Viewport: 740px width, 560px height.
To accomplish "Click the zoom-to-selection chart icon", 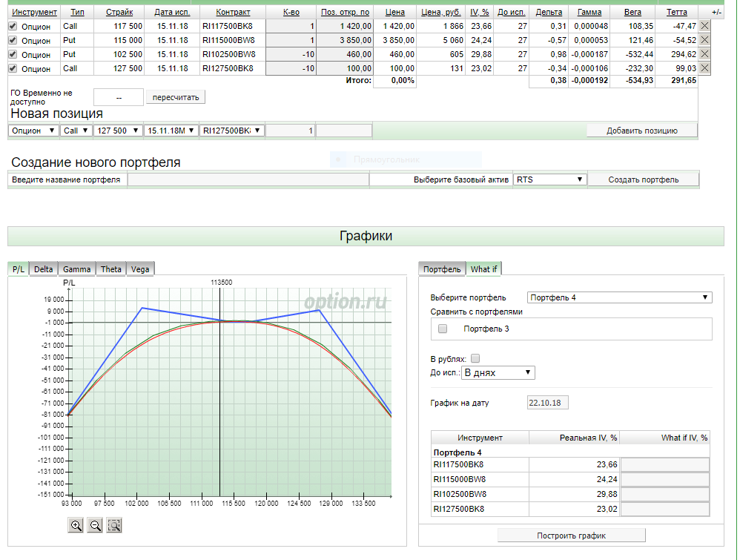I will [113, 525].
